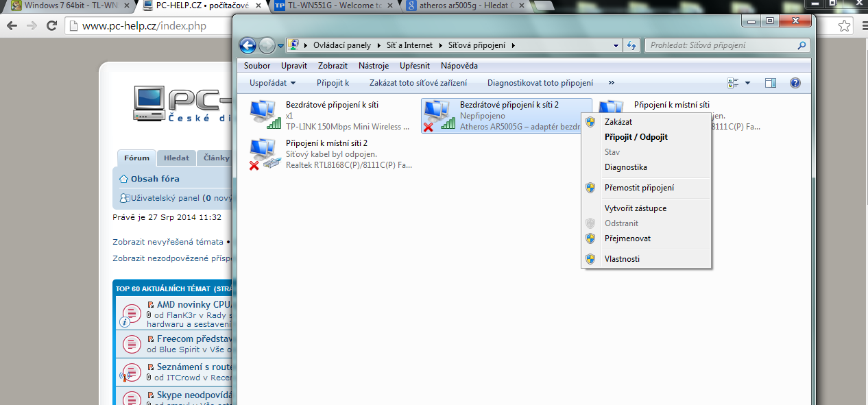Screen dimensions: 868x405
Task: Click shield icon beside 'Vlastnosti'
Action: click(x=590, y=259)
